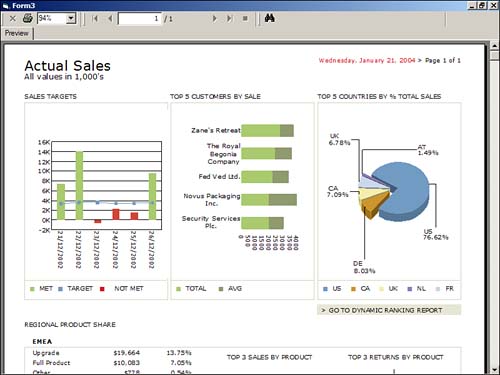Click the vertical scrollbar down arrow
The width and height of the screenshot is (500, 375).
[x=494, y=369]
